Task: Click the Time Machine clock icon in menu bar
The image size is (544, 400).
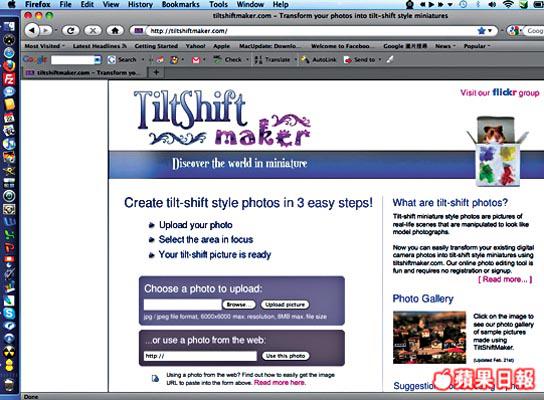Action: 463,4
